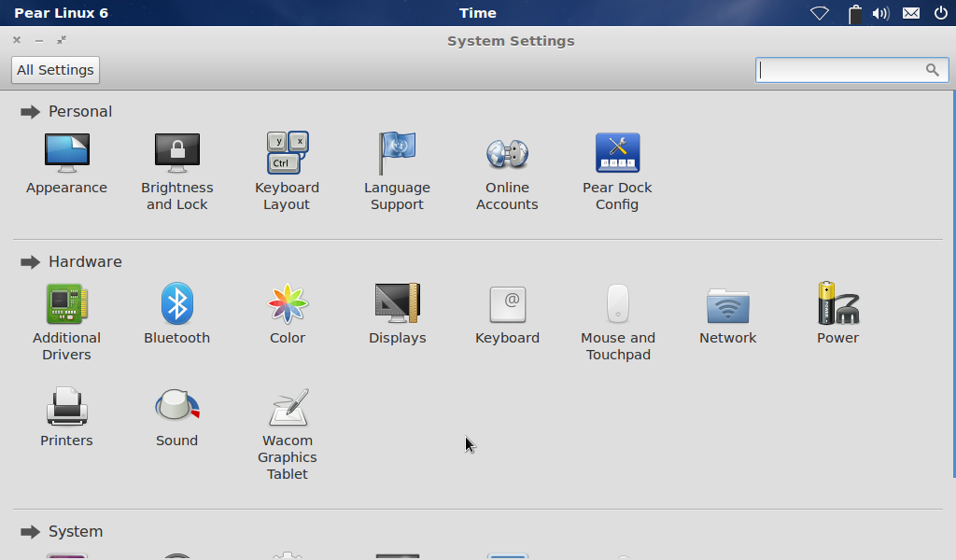
Task: Click the battery indicator in top bar
Action: (x=855, y=13)
